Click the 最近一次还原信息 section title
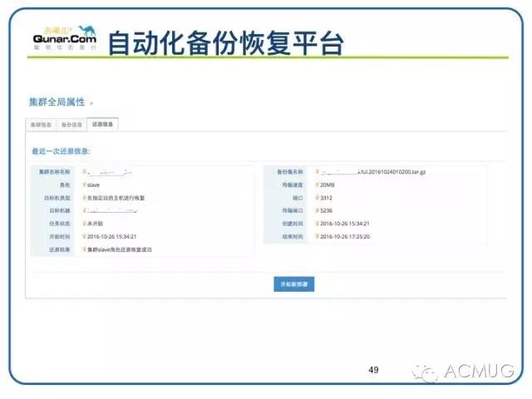Viewport: 532px width, 399px height. [61, 151]
